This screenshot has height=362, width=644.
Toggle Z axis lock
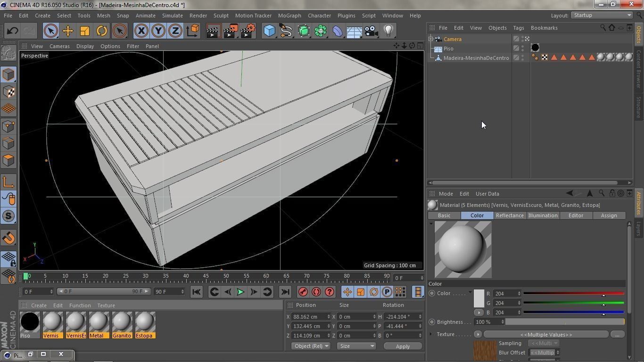175,31
